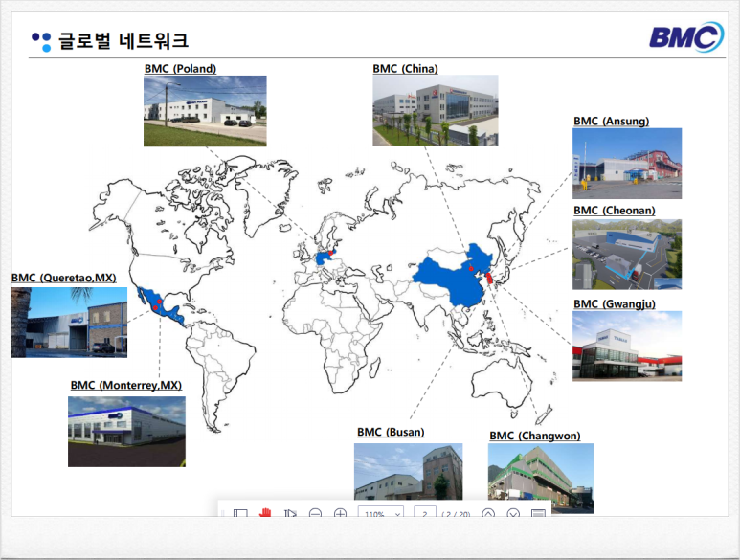Open the 110% zoom level dropdown
Viewport: 740px width, 560px height.
coord(381,513)
